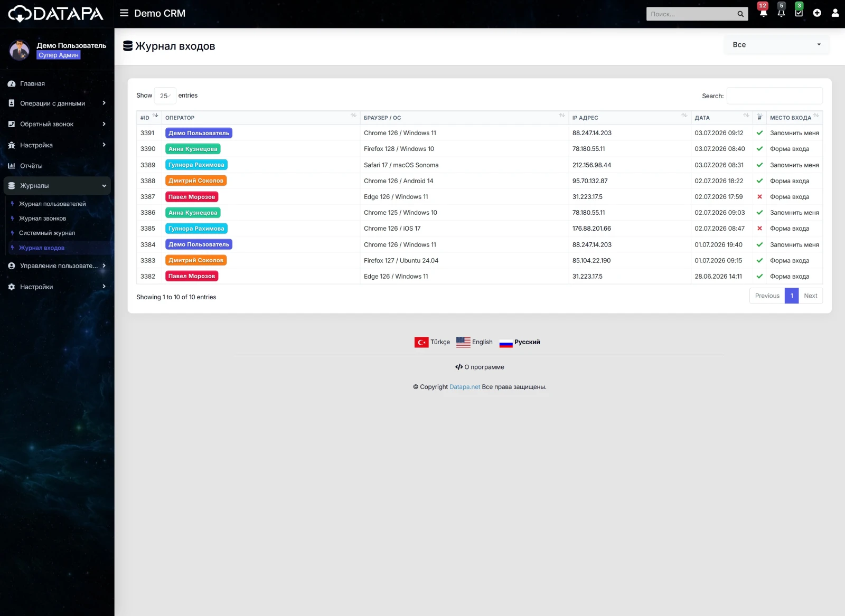845x616 pixels.
Task: Sort table by ДАТА column
Action: tap(721, 118)
